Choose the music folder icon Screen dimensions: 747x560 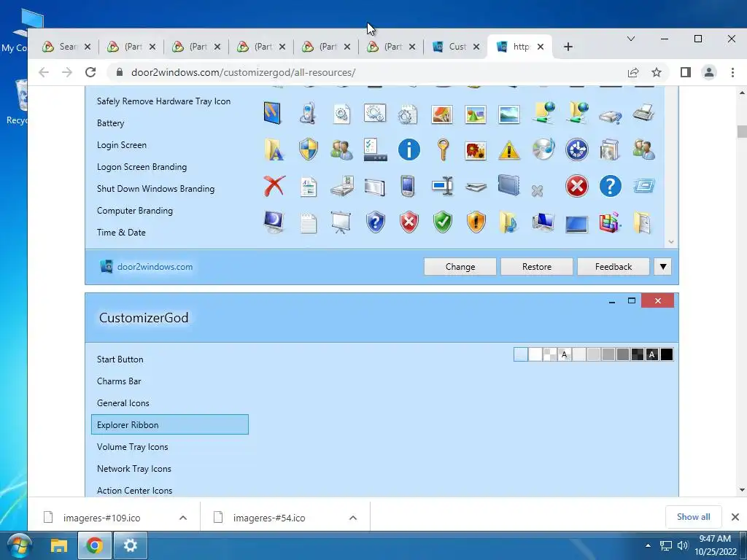pyautogui.click(x=508, y=222)
